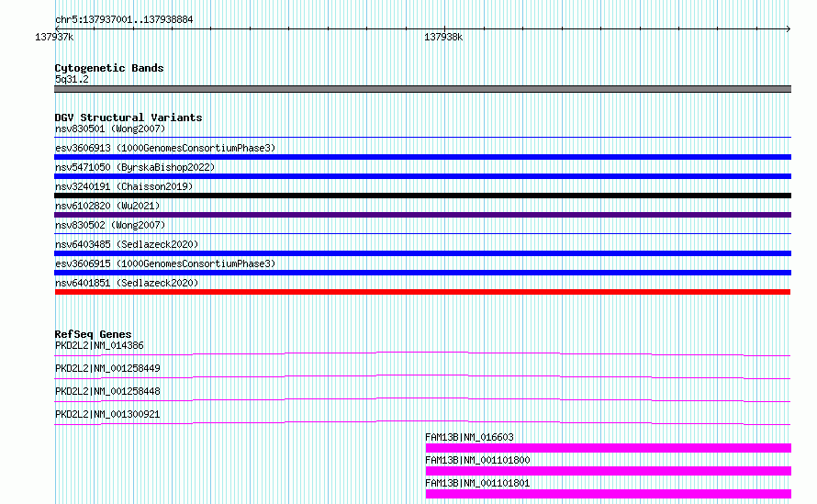
Task: Open variant nsv3240191 (Chaisson2019) label
Action: click(x=124, y=186)
